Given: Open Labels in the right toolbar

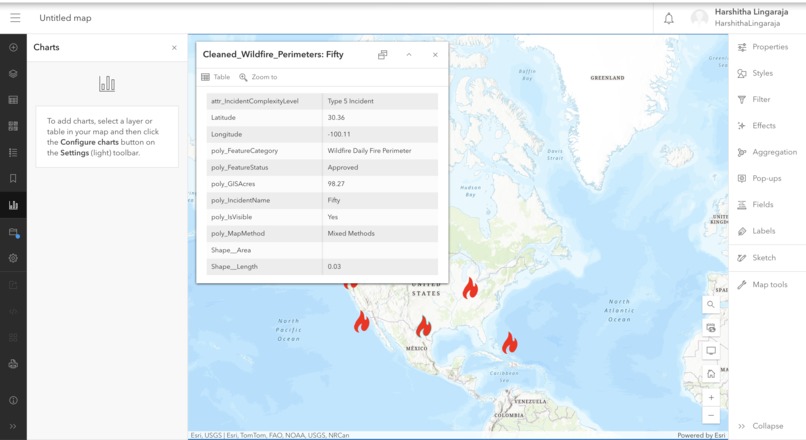Looking at the screenshot, I should [x=756, y=231].
